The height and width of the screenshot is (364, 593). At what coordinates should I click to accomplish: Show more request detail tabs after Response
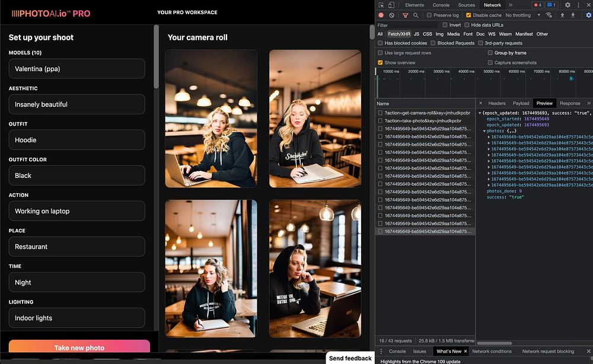click(x=588, y=103)
